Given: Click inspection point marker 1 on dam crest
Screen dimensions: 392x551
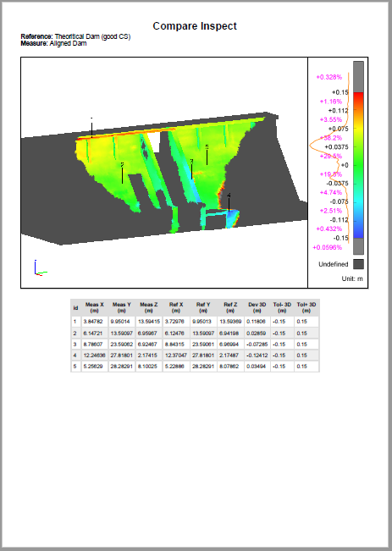Looking at the screenshot, I should pos(91,128).
